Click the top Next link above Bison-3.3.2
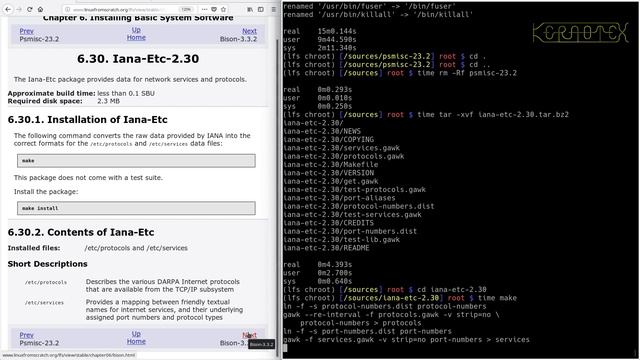The width and height of the screenshot is (640, 360). click(x=249, y=31)
